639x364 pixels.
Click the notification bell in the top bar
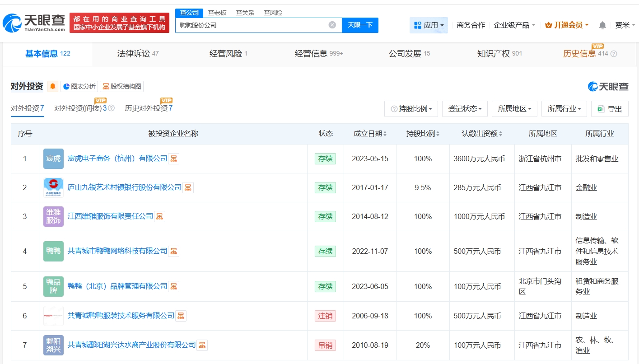click(602, 25)
